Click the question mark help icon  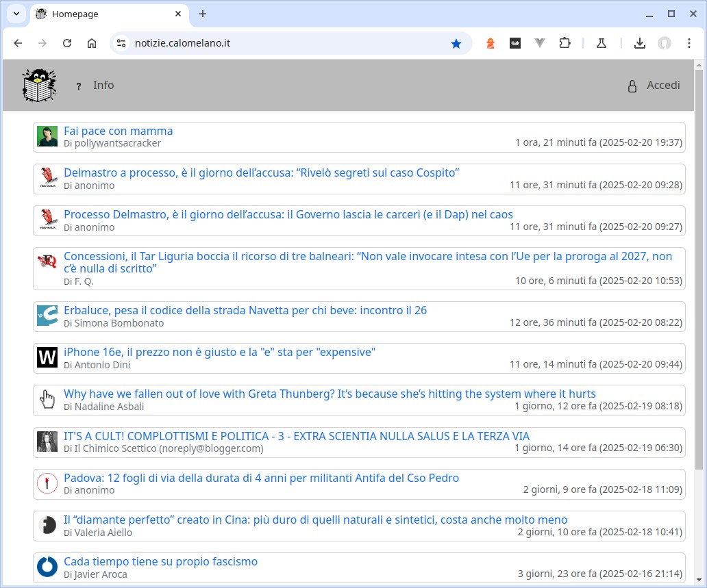(x=78, y=86)
